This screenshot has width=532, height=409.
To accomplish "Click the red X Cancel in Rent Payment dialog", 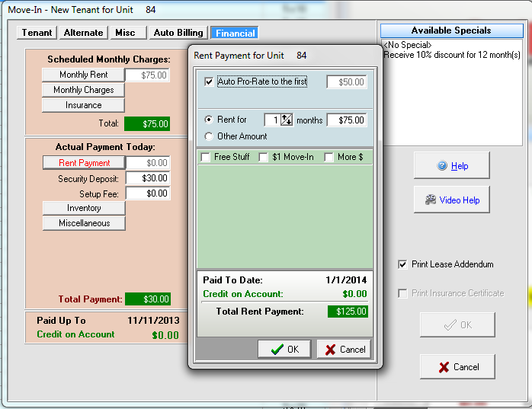I will [x=344, y=350].
